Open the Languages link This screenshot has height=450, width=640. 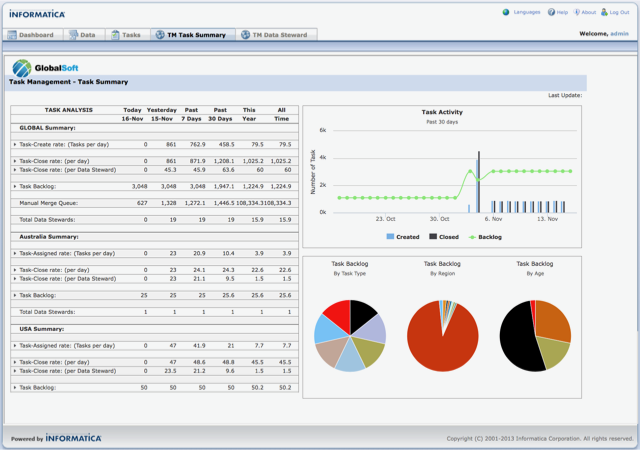coord(527,12)
